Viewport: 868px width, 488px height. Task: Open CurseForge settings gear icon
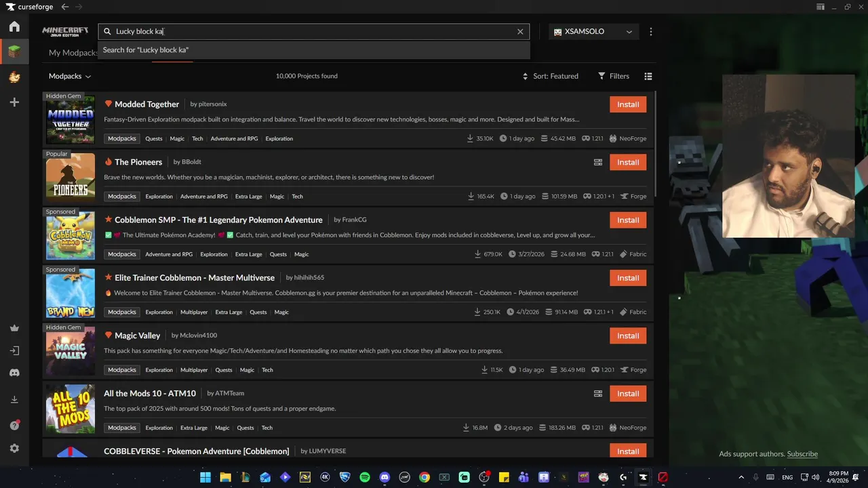pos(14,449)
